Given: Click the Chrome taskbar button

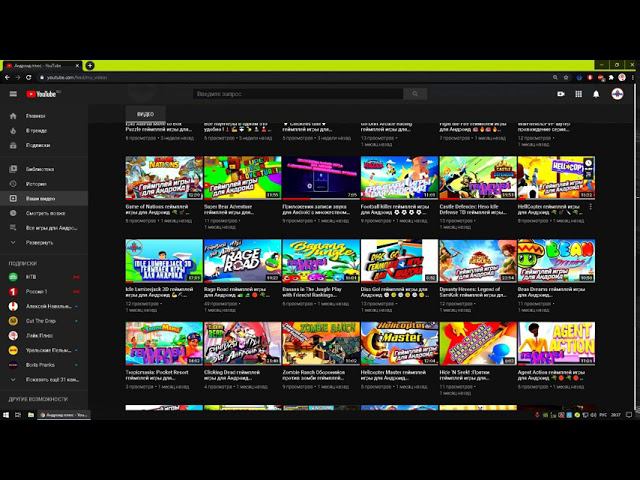Looking at the screenshot, I should coord(64,415).
